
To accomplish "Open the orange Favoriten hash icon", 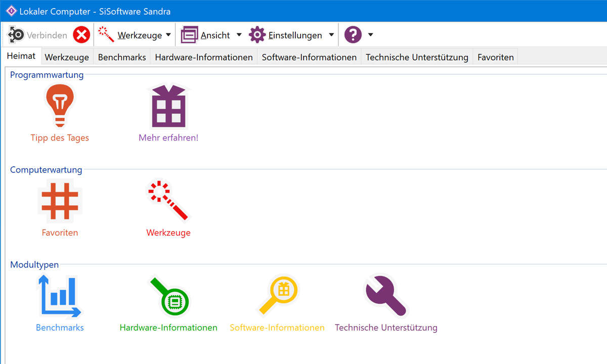I will pyautogui.click(x=60, y=201).
